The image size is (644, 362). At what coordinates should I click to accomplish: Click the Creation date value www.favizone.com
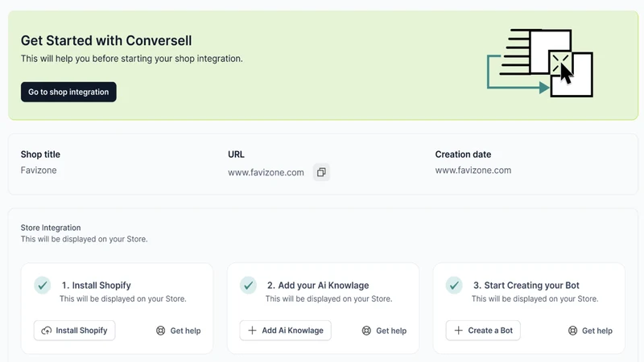(473, 171)
